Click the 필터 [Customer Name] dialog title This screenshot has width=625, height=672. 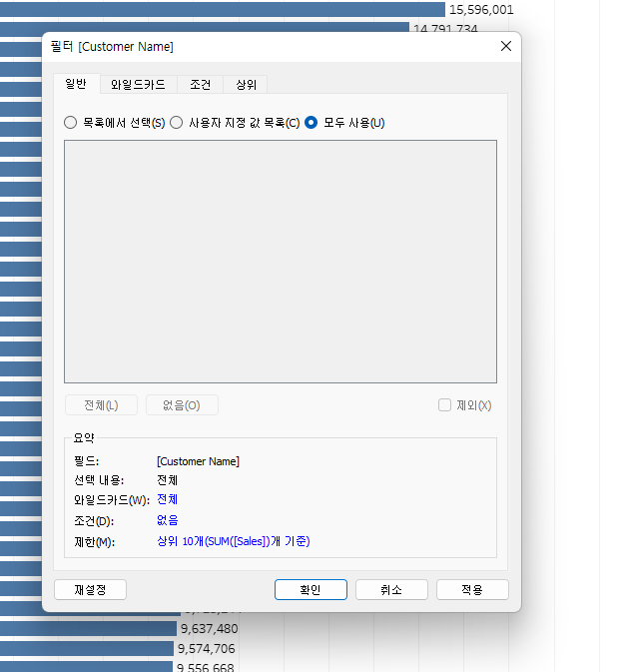(x=112, y=46)
